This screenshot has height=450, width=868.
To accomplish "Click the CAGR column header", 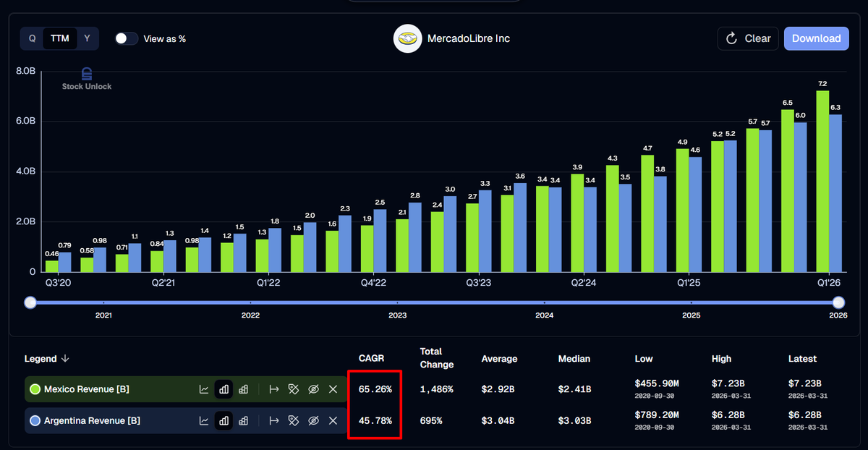I will 371,359.
